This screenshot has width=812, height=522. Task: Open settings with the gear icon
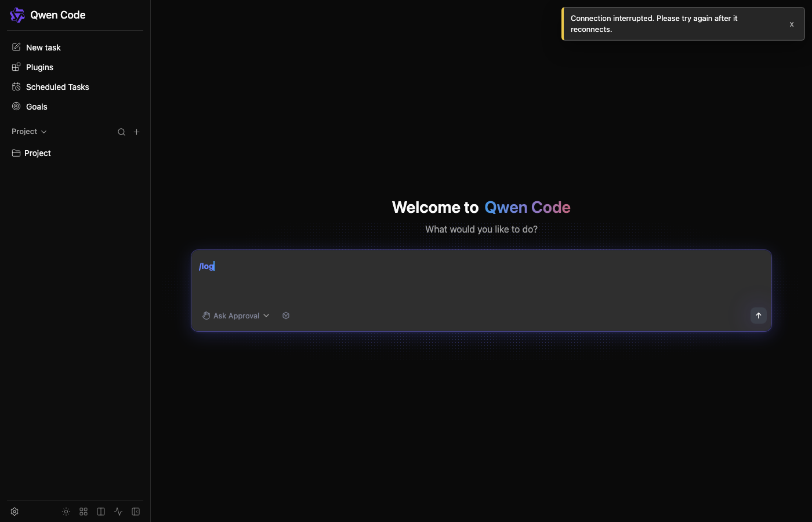tap(15, 512)
